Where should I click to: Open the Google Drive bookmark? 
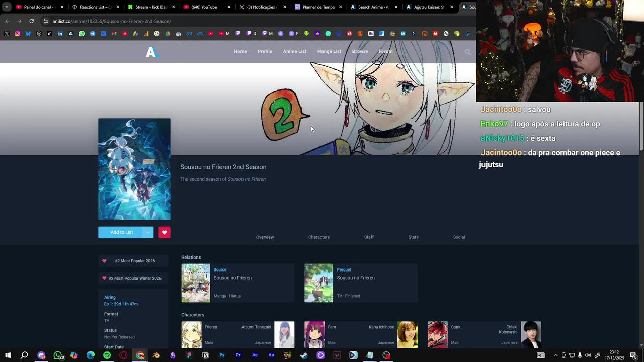pyautogui.click(x=168, y=34)
